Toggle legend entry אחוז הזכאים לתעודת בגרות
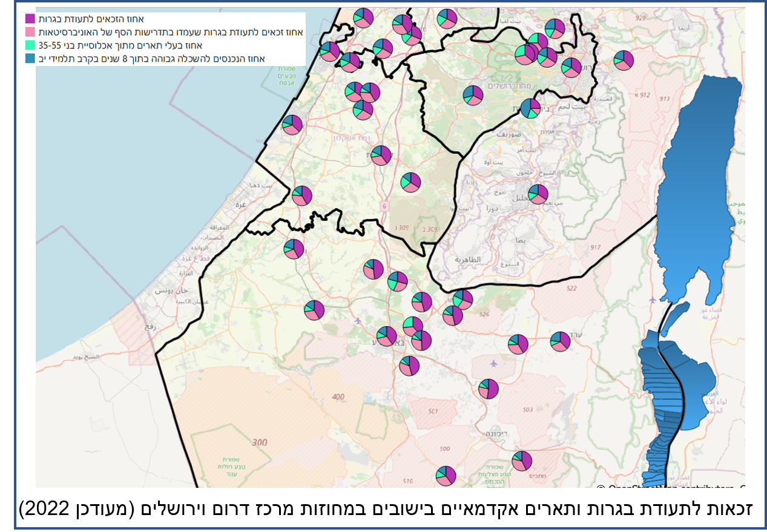 pyautogui.click(x=91, y=19)
